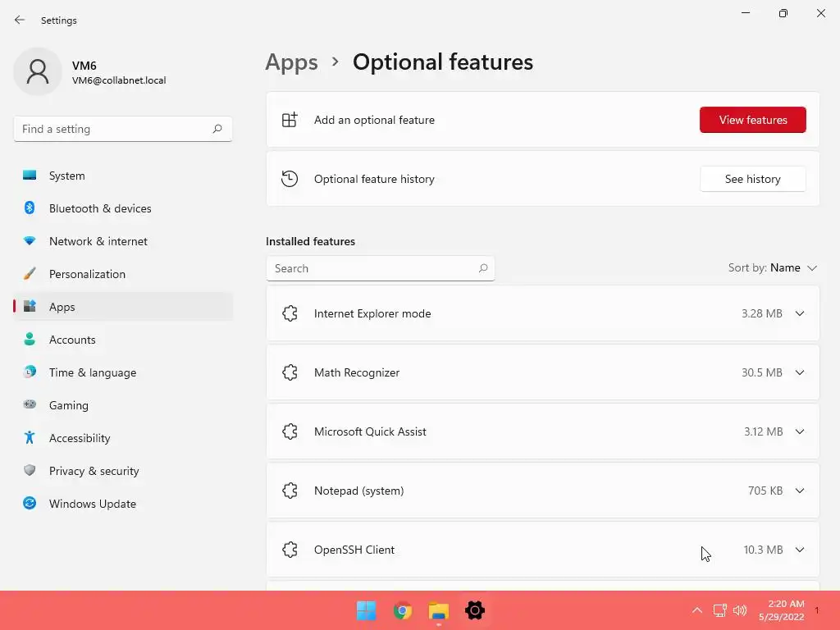Select Apps in the sidebar
Viewport: 840px width, 630px height.
123,307
